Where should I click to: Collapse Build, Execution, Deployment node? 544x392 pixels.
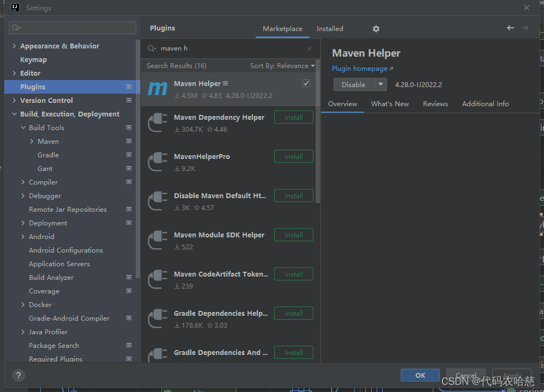click(14, 114)
